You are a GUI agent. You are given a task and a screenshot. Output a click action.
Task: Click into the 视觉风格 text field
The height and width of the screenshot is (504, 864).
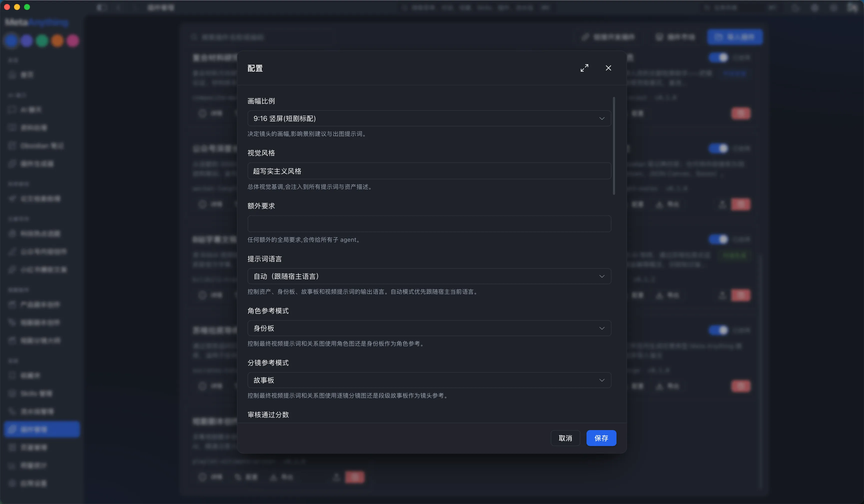pos(429,171)
